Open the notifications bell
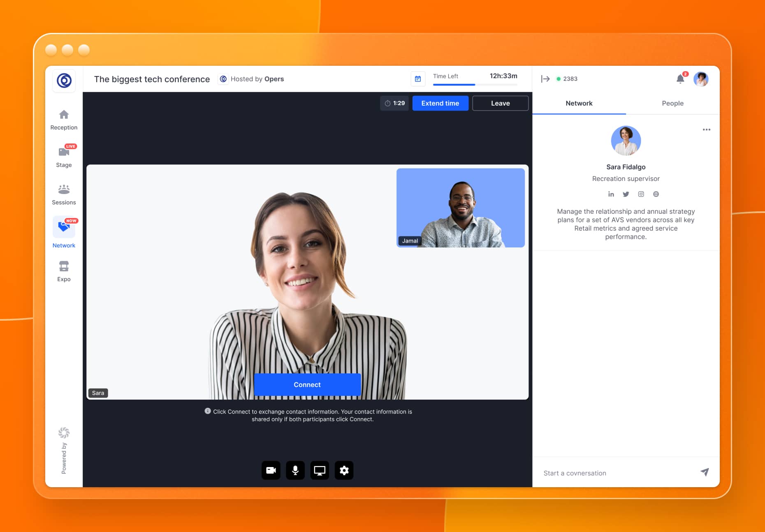The height and width of the screenshot is (532, 765). point(680,79)
